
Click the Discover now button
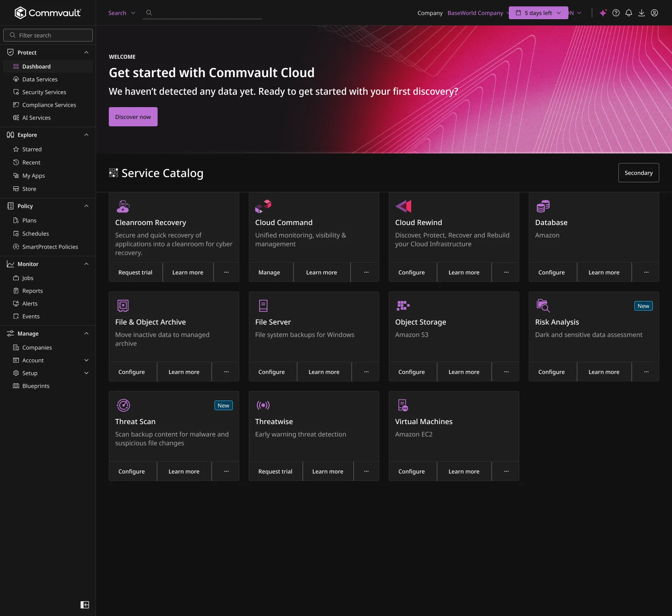pyautogui.click(x=132, y=117)
